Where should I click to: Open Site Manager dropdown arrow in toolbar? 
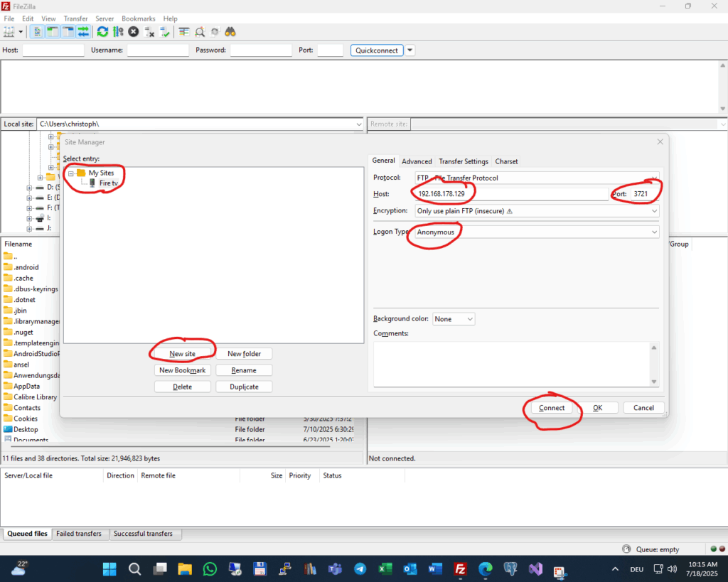[x=21, y=32]
